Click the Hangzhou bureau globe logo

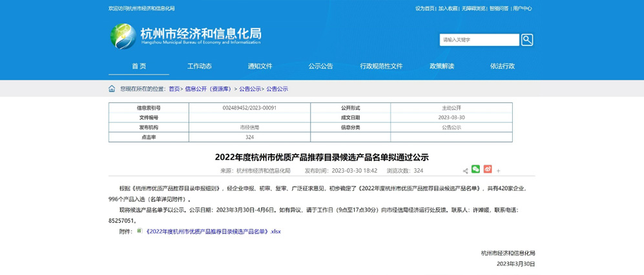pyautogui.click(x=123, y=36)
